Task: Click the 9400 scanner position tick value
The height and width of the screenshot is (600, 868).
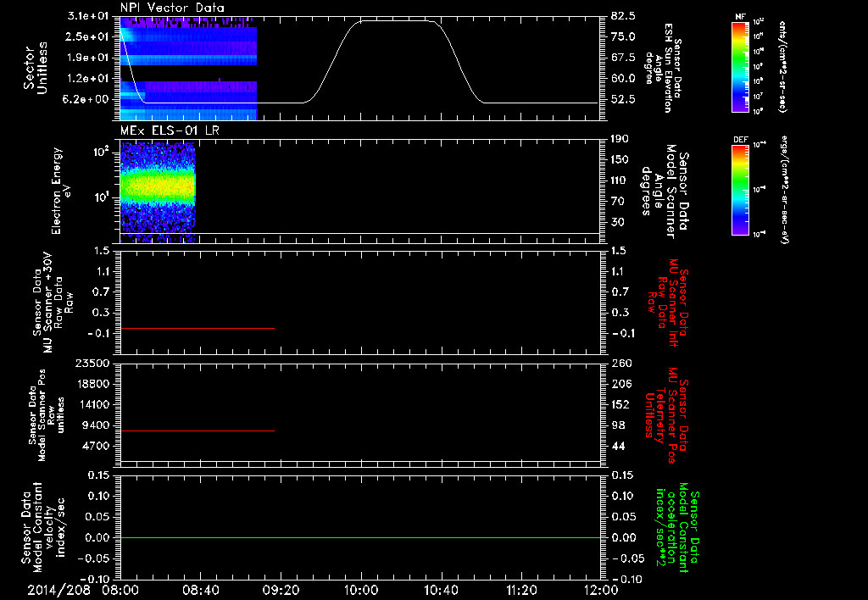Action: (x=95, y=425)
